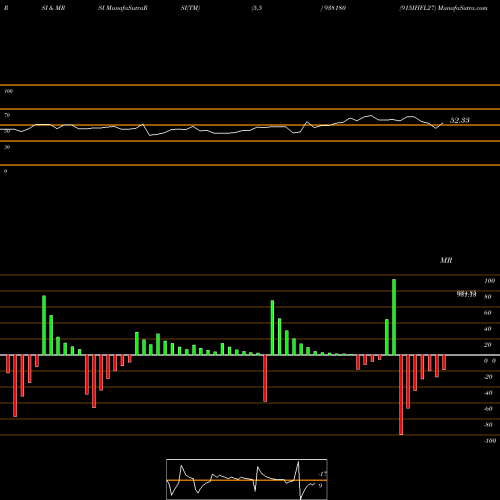500x500 pixels.
Task: Click the 40 label on the MR axis
Action: click(487, 329)
